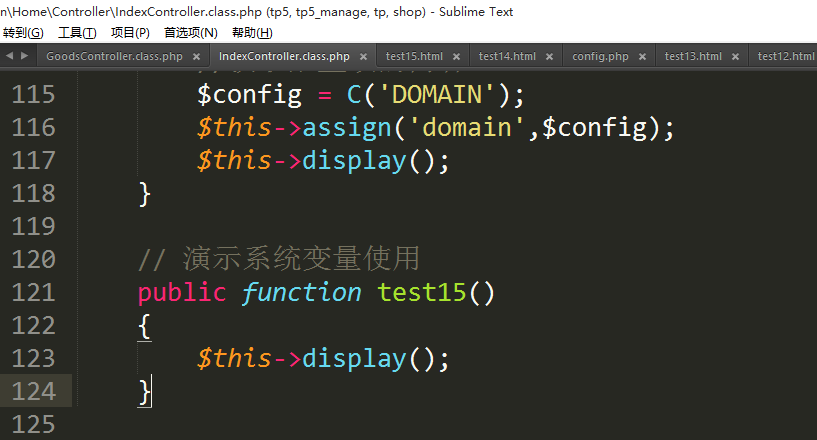Close the test13.html tab
817x440 pixels.
tap(734, 57)
